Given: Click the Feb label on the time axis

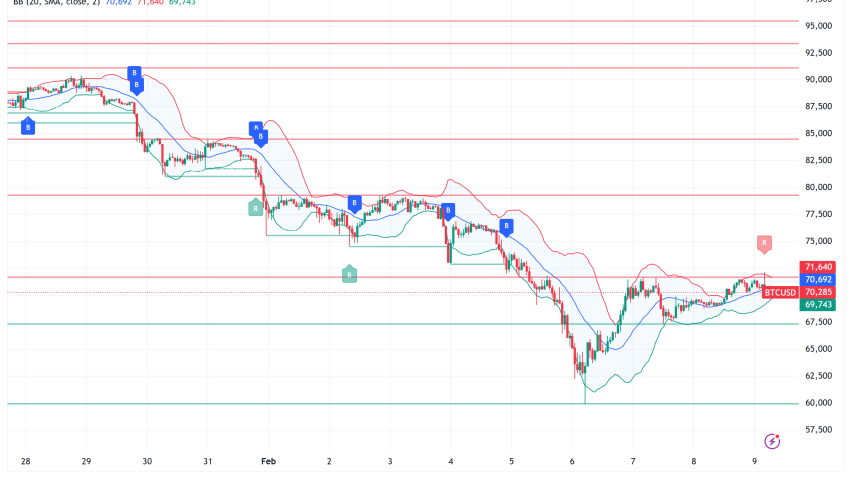Looking at the screenshot, I should point(268,462).
